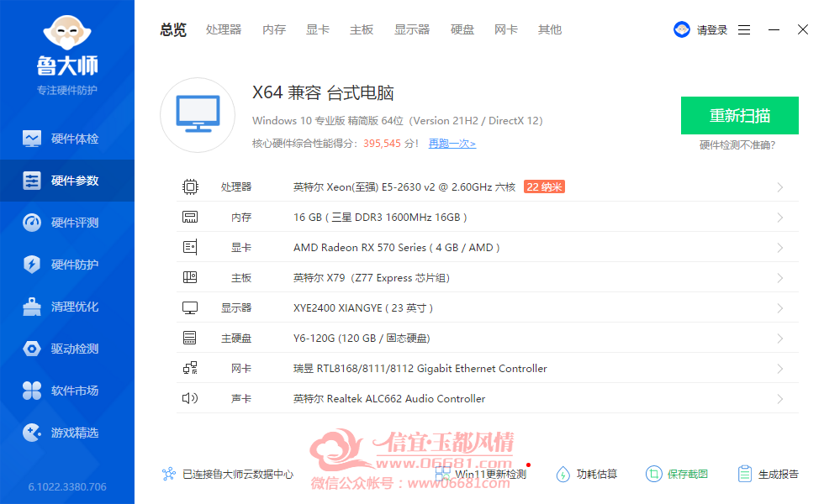Click the user avatar icon beside 请登录
The width and height of the screenshot is (824, 504).
(x=682, y=29)
